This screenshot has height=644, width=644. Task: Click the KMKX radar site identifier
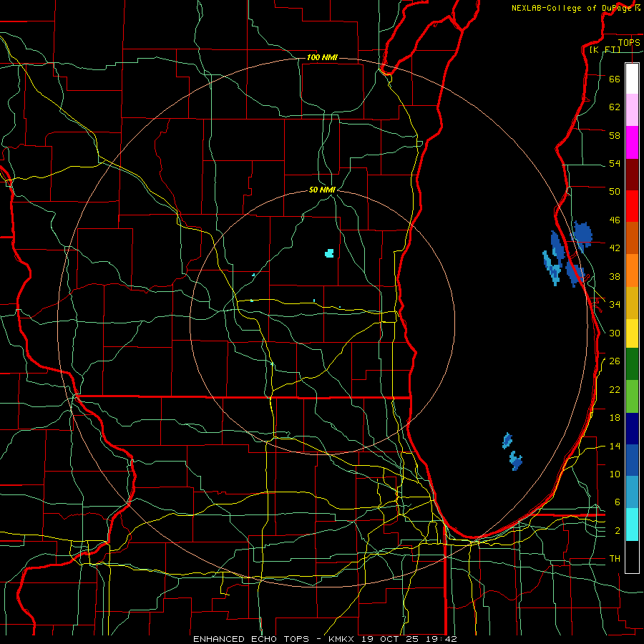(x=342, y=639)
